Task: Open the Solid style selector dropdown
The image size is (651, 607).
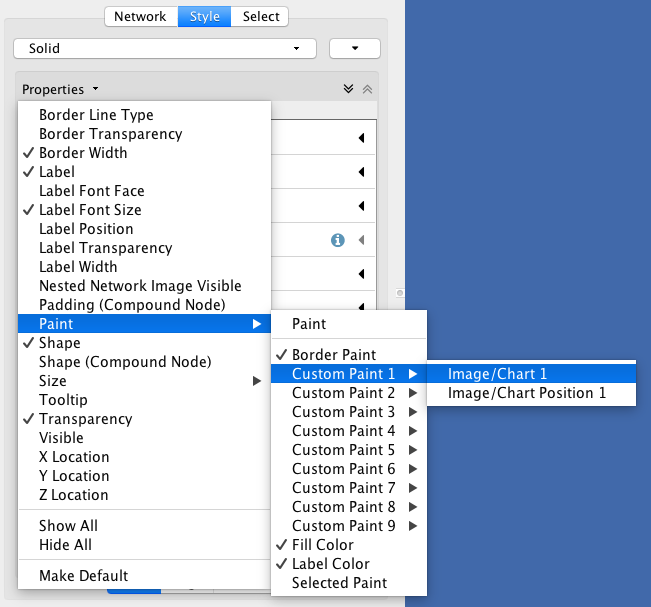Action: coord(165,48)
